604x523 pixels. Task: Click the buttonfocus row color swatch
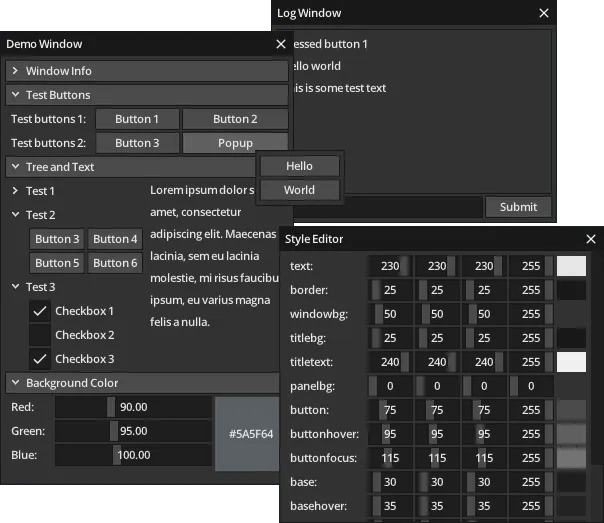click(571, 458)
